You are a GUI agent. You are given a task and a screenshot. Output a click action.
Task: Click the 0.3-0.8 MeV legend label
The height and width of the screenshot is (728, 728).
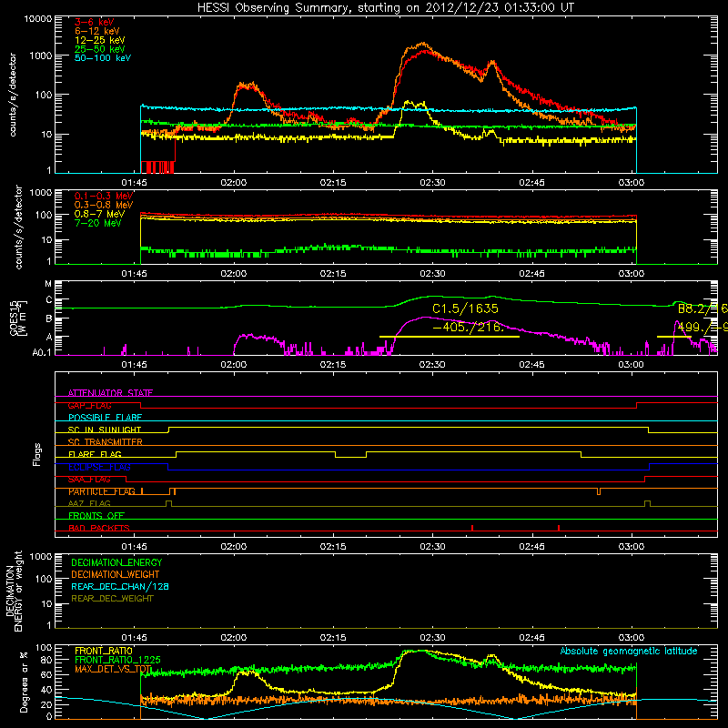104,205
